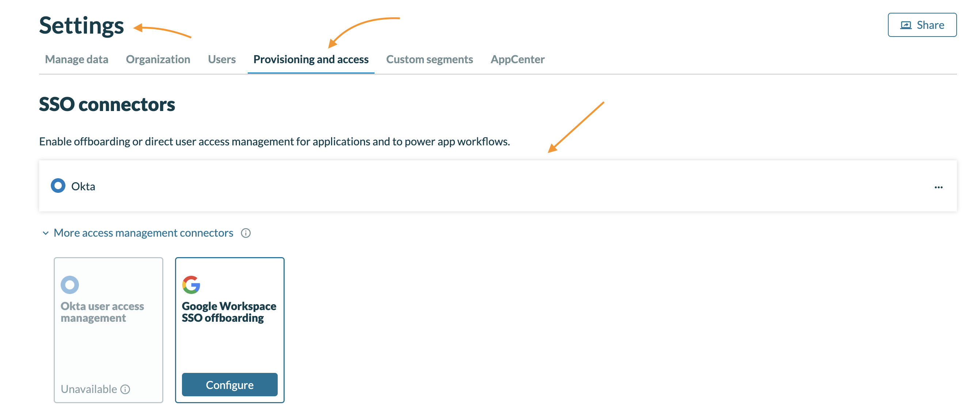Select the Google Workspace SSO offboarding card title
980x420 pixels.
(x=229, y=312)
